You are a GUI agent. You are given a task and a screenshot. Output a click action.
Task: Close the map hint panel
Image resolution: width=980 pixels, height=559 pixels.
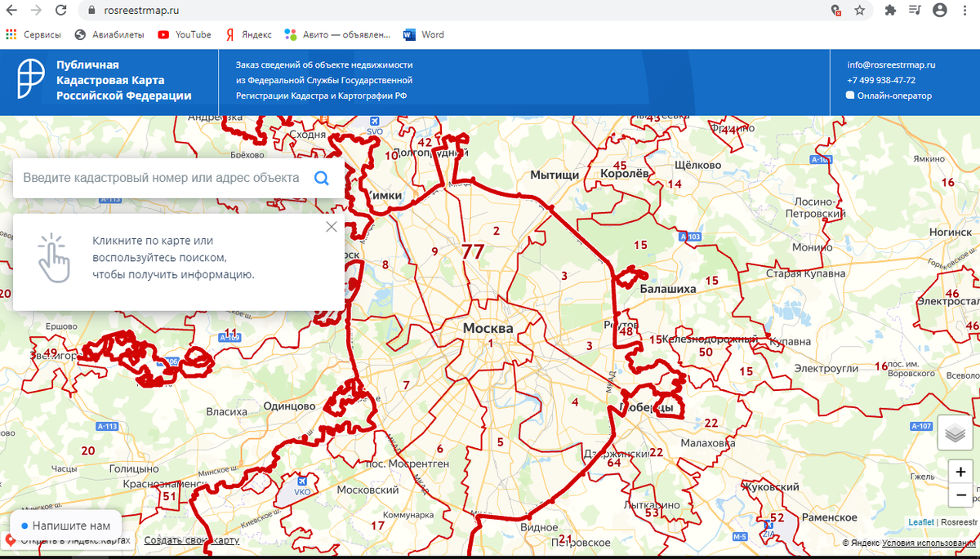[331, 227]
